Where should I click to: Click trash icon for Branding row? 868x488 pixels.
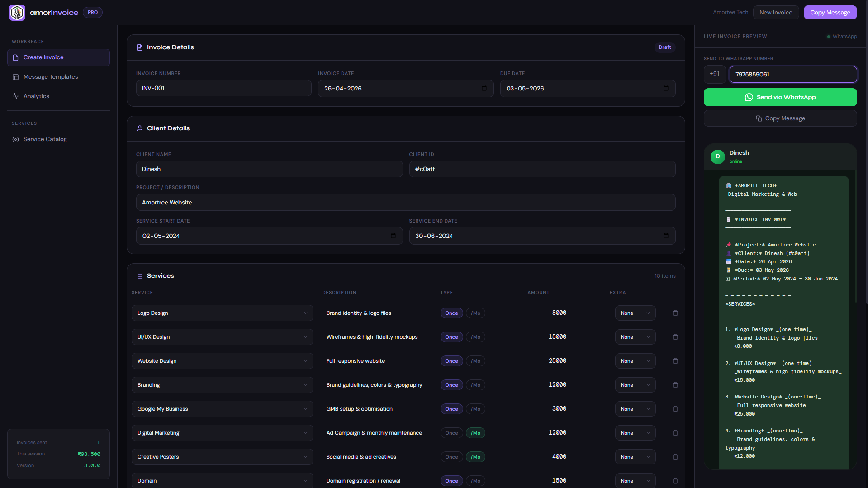pos(675,385)
